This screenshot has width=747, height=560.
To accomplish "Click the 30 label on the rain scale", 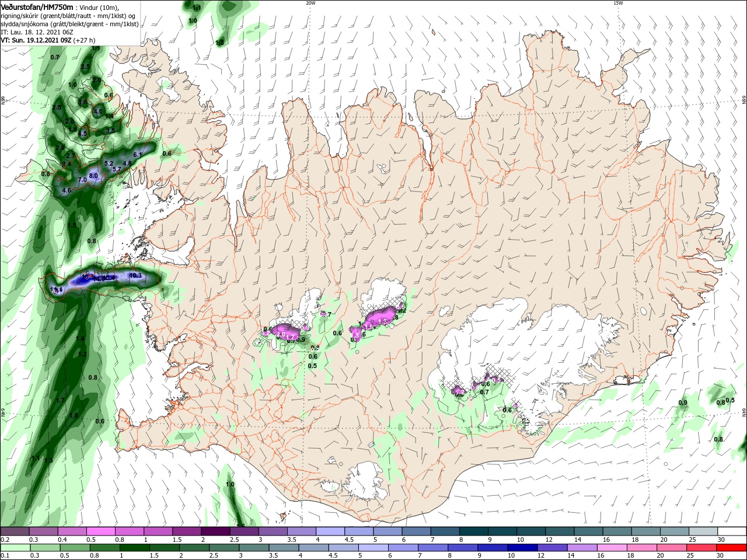I will [721, 556].
